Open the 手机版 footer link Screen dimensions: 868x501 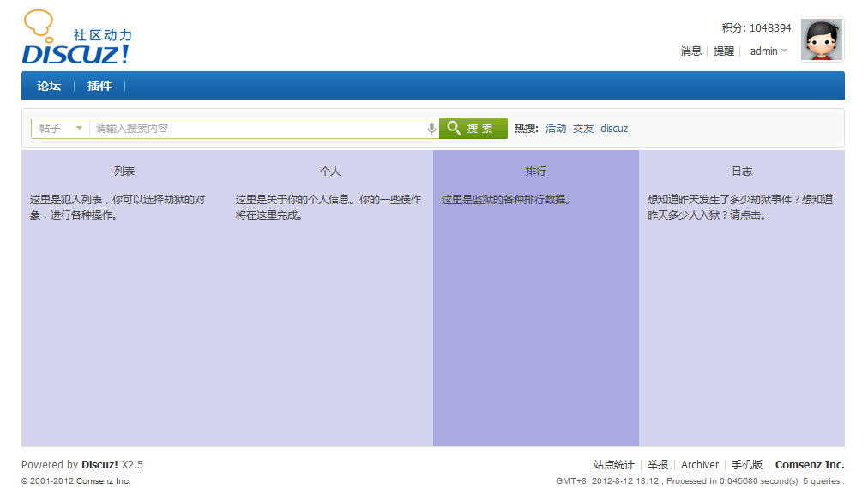tap(747, 464)
